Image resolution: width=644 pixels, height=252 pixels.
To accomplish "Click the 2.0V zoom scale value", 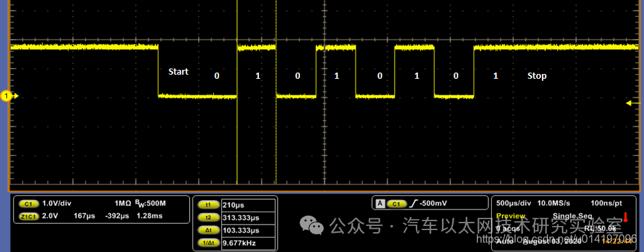I will (x=49, y=216).
